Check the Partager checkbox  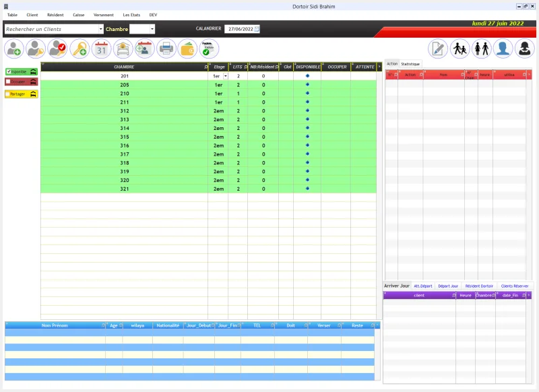[9, 94]
